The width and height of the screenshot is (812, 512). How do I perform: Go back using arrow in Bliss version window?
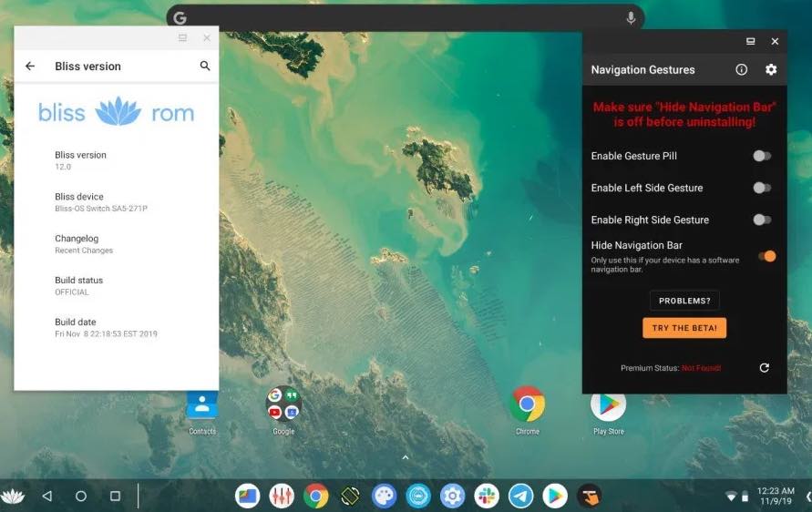(30, 66)
